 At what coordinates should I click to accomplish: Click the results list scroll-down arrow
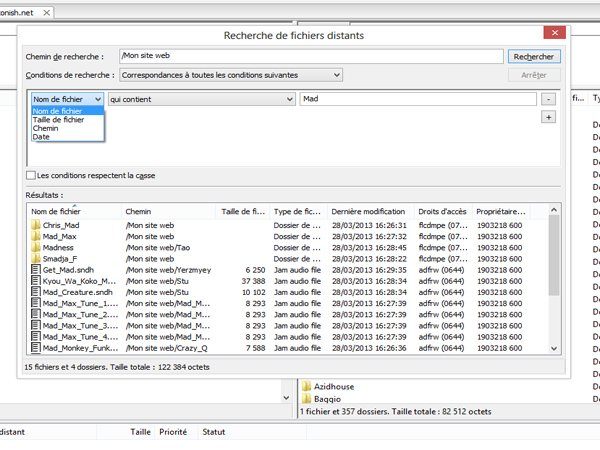point(553,348)
